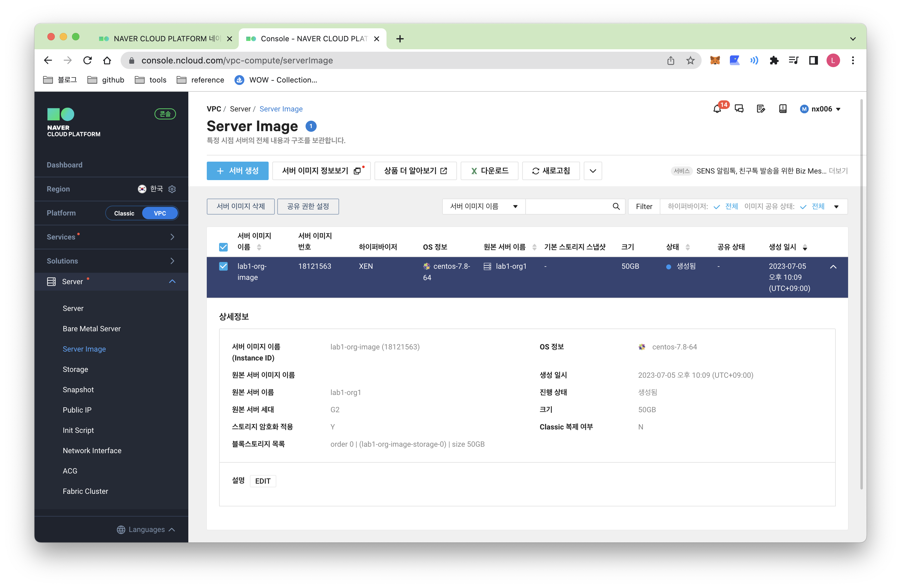Image resolution: width=901 pixels, height=588 pixels.
Task: Collapse the lab1-org-image row details
Action: [833, 267]
